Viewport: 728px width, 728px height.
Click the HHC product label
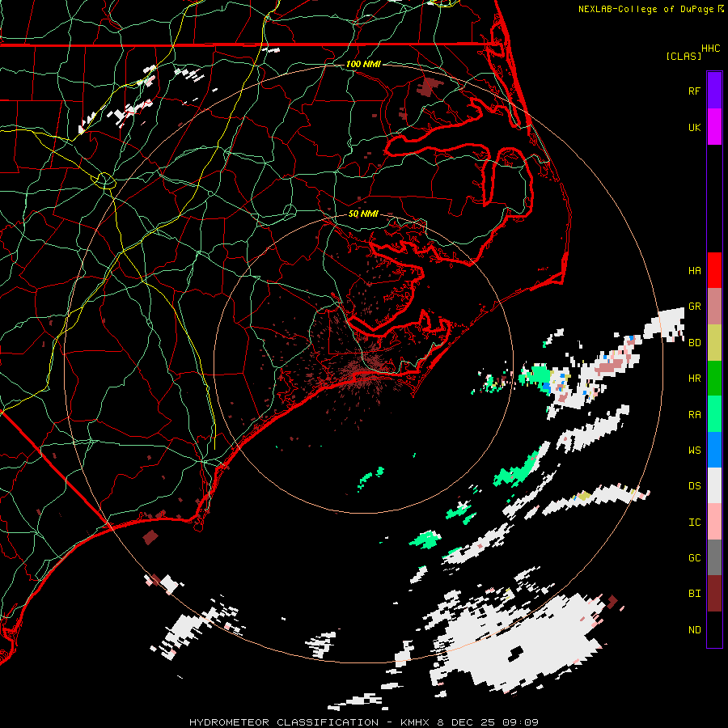[710, 49]
